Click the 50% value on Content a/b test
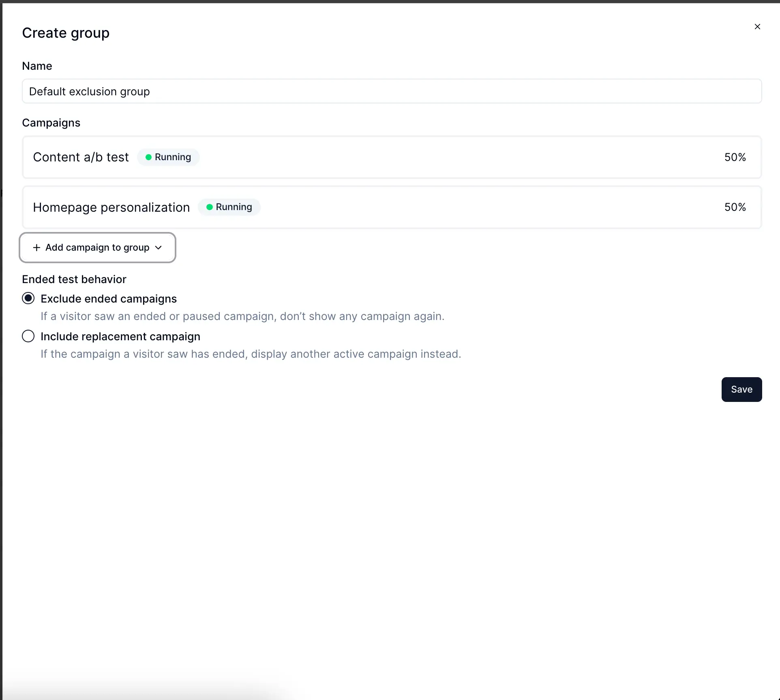This screenshot has height=700, width=780. tap(735, 157)
